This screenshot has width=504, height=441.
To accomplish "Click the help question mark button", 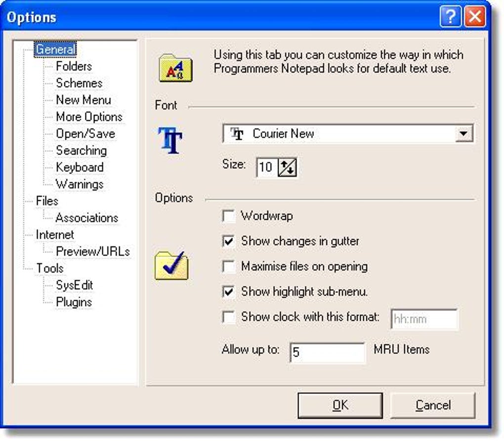I will click(x=451, y=16).
